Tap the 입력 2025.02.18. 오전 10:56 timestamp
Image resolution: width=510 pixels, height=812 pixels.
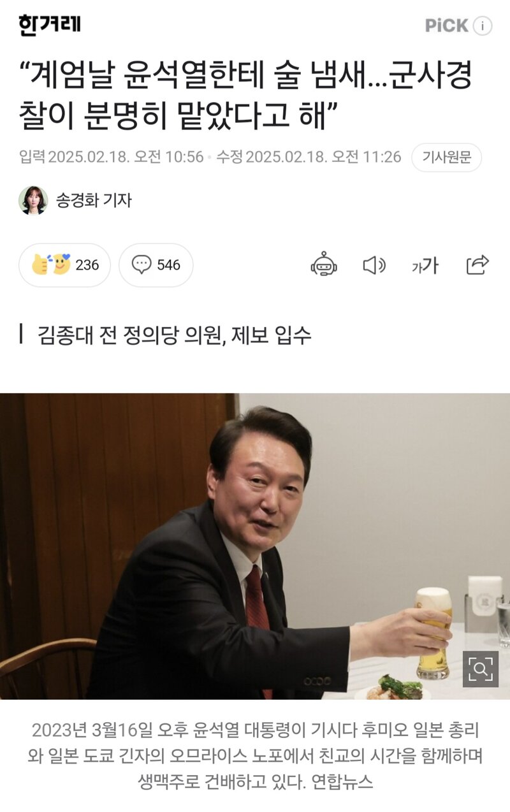tap(112, 157)
